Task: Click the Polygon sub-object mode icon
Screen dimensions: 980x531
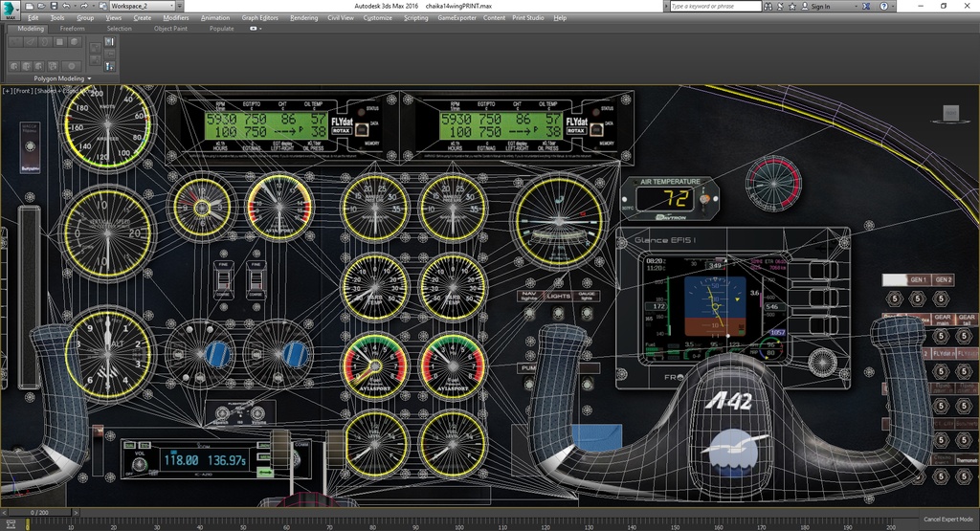Action: point(60,42)
